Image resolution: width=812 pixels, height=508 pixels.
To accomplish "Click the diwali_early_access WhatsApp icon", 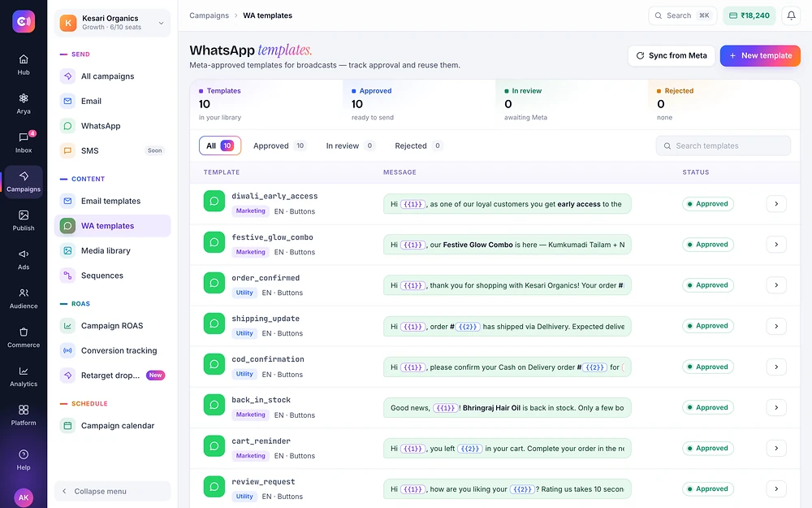I will 214,201.
